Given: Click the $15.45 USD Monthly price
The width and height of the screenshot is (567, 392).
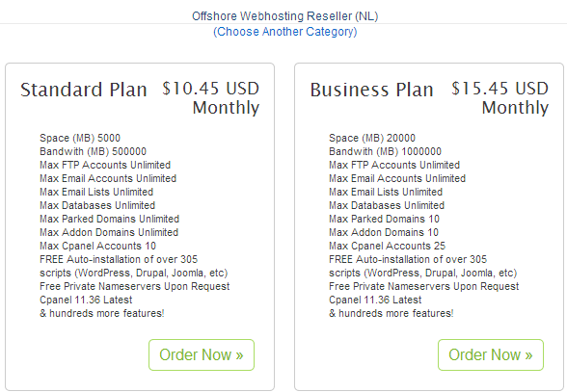Looking at the screenshot, I should (x=500, y=98).
